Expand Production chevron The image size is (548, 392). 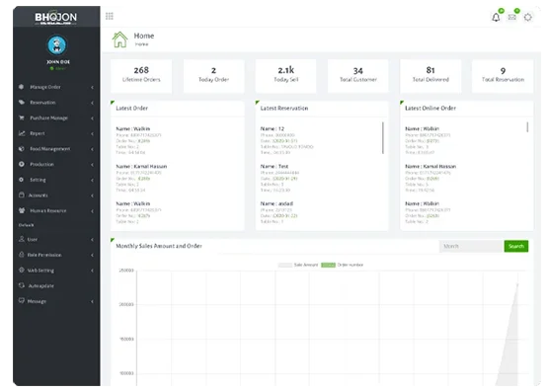click(x=92, y=165)
